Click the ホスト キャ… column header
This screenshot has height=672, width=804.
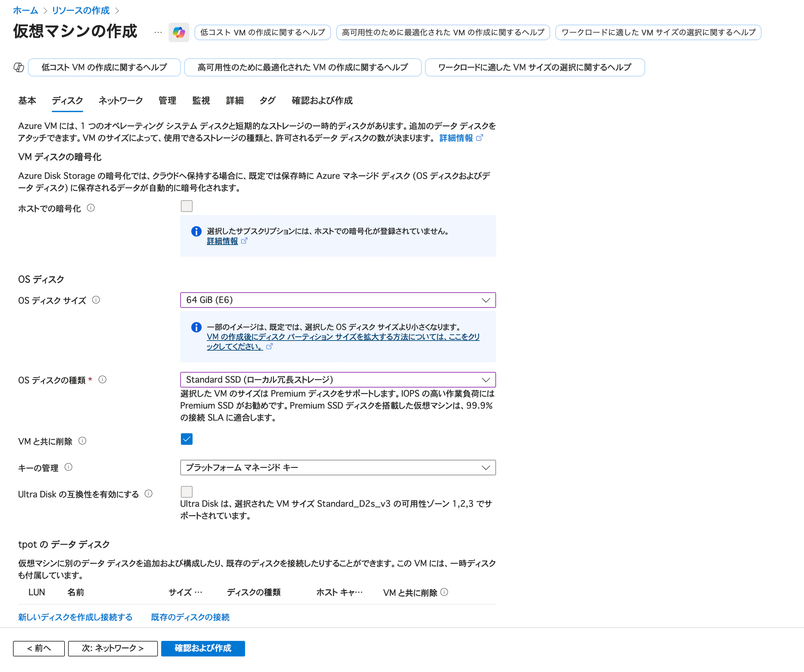(339, 592)
